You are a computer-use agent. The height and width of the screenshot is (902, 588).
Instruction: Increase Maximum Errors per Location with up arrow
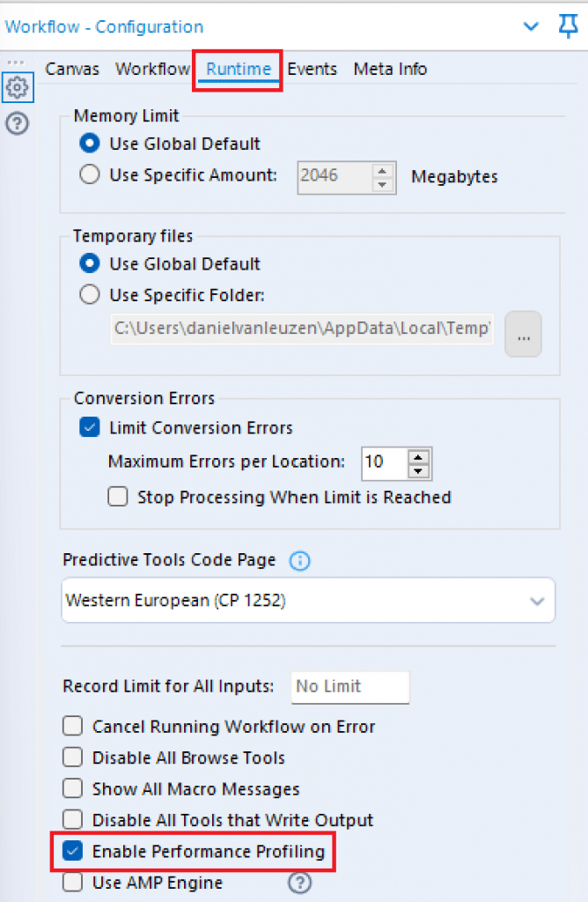pyautogui.click(x=420, y=455)
